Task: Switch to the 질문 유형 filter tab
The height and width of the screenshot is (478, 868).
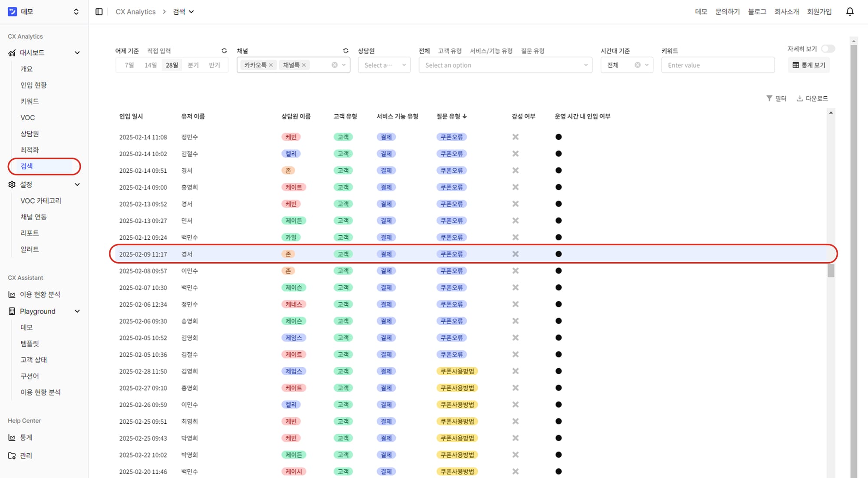Action: click(x=533, y=50)
